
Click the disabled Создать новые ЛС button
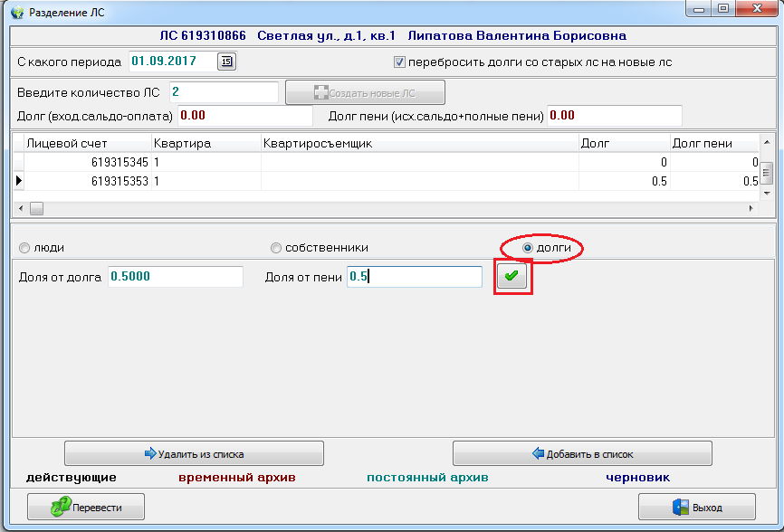pos(365,93)
